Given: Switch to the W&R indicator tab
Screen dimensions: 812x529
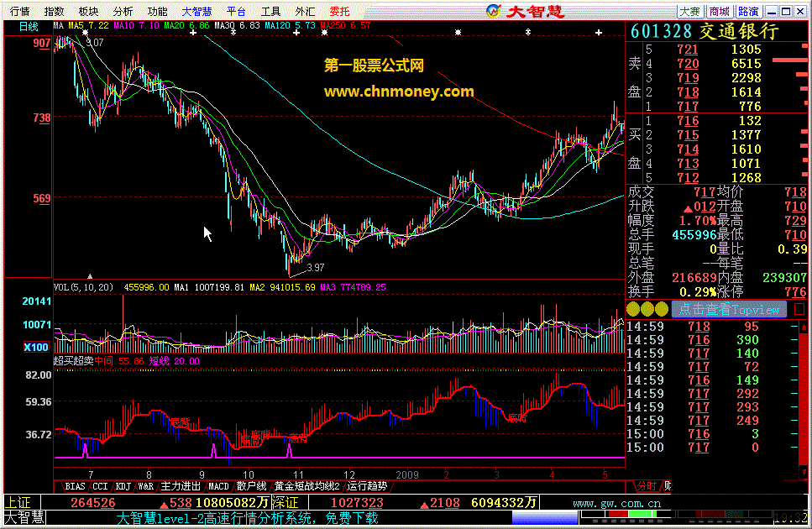Looking at the screenshot, I should (x=145, y=486).
